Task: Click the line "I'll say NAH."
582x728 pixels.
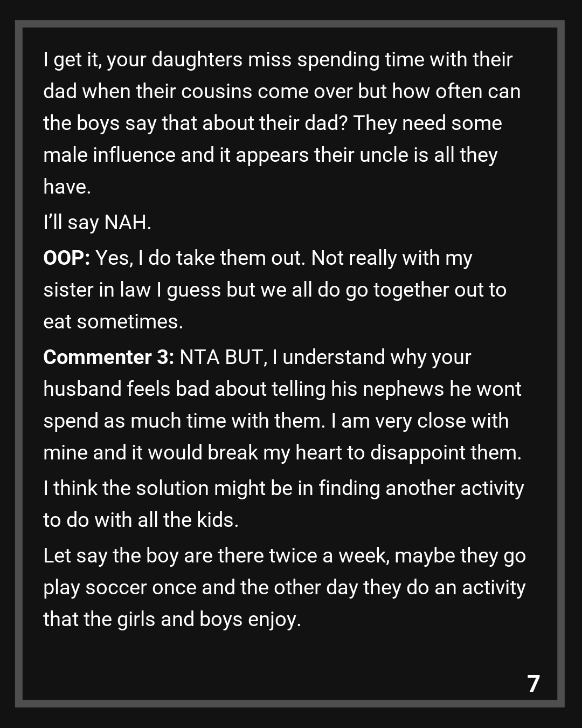Action: click(x=97, y=222)
